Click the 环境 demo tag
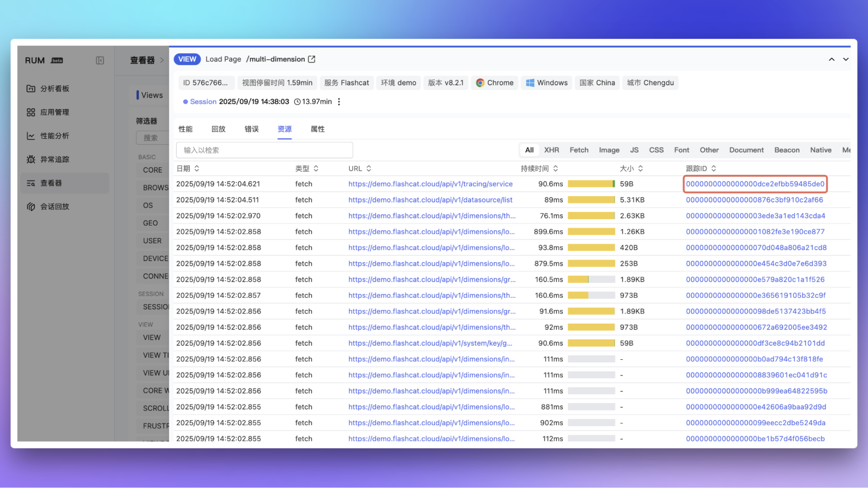The height and width of the screenshot is (488, 868). (x=398, y=83)
